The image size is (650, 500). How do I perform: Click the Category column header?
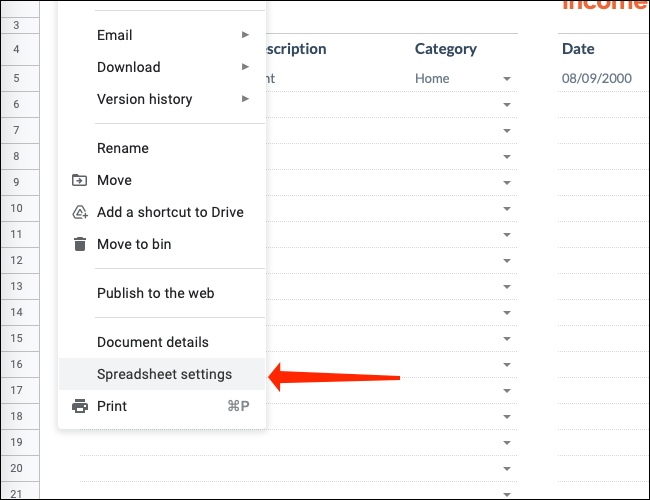tap(446, 49)
